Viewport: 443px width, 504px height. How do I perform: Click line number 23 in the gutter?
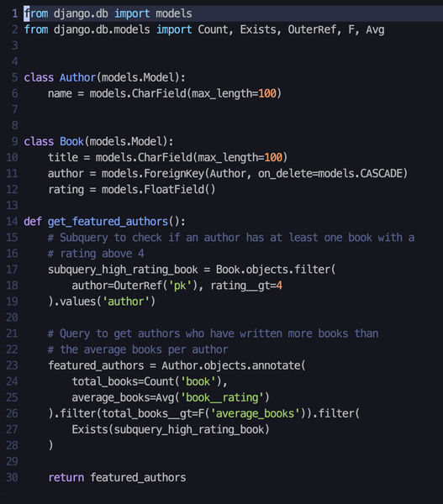(x=12, y=365)
